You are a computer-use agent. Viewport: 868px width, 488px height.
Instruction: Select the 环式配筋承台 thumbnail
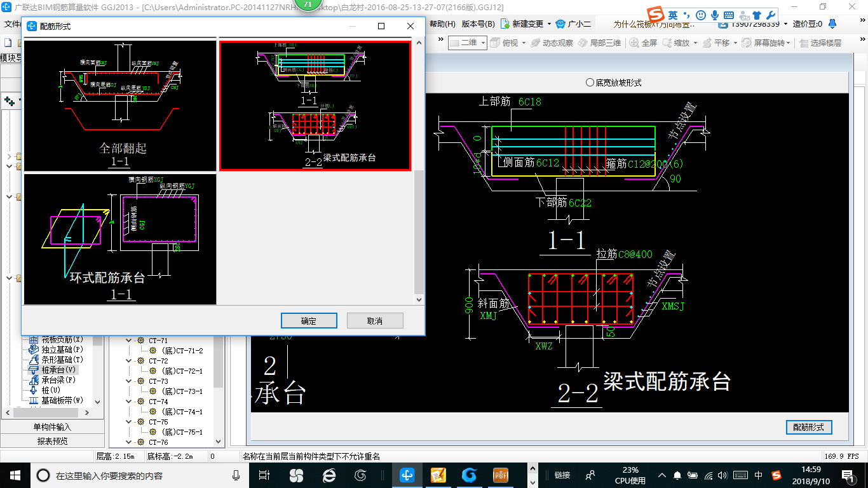point(120,239)
